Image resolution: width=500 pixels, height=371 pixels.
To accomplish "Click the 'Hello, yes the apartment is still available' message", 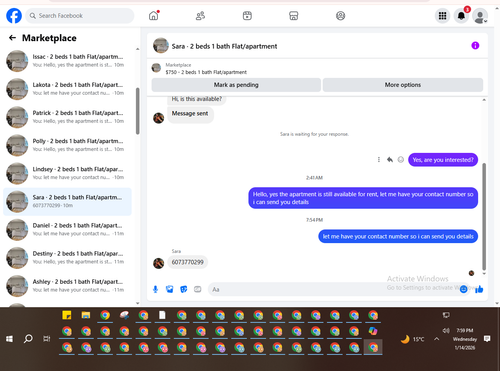I will pyautogui.click(x=363, y=198).
